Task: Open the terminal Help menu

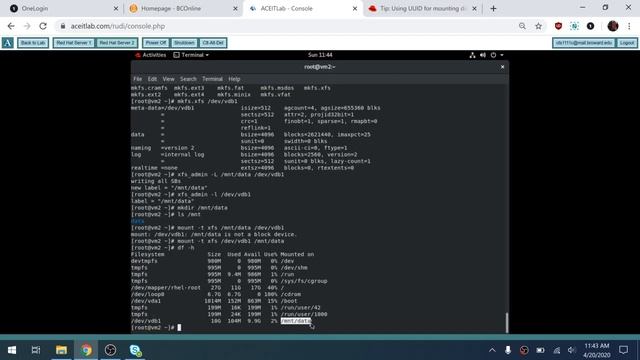Action: coord(234,79)
